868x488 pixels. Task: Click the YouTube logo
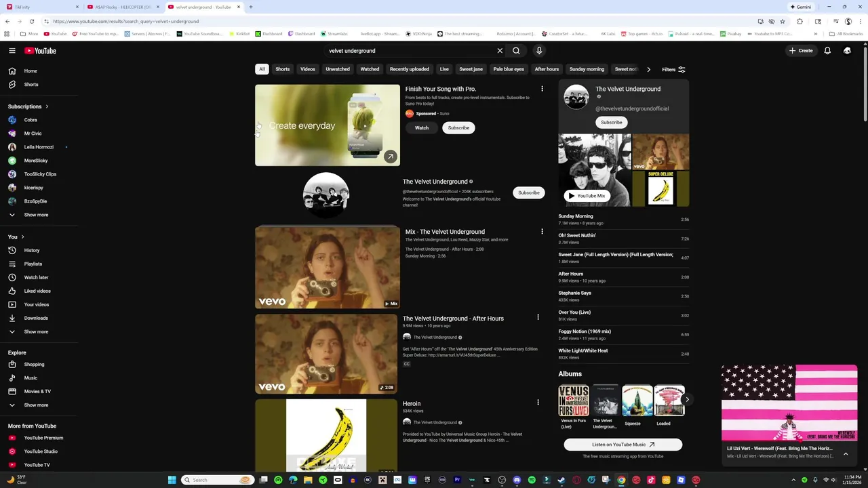(41, 51)
